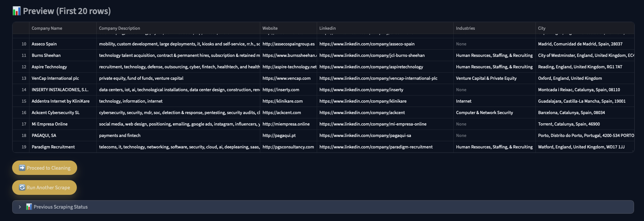Image resolution: width=644 pixels, height=221 pixels.
Task: Select the Addentra Internet by KliniKare cell
Action: [63, 101]
